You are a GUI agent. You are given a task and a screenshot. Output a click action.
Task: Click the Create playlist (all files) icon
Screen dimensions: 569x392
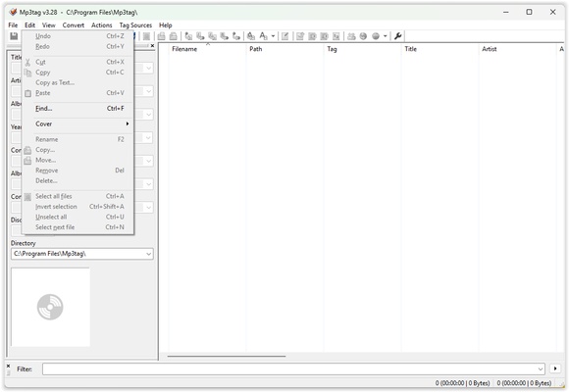(x=312, y=36)
